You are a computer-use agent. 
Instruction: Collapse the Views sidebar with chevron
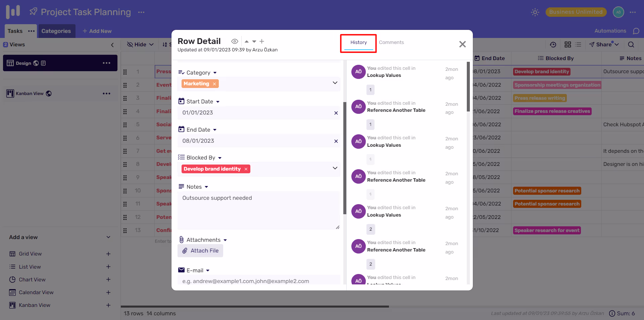(x=112, y=45)
